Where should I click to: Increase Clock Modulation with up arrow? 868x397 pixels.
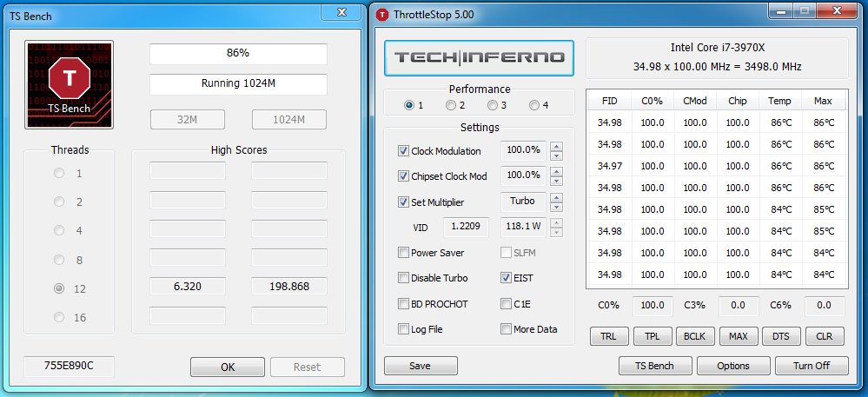556,146
